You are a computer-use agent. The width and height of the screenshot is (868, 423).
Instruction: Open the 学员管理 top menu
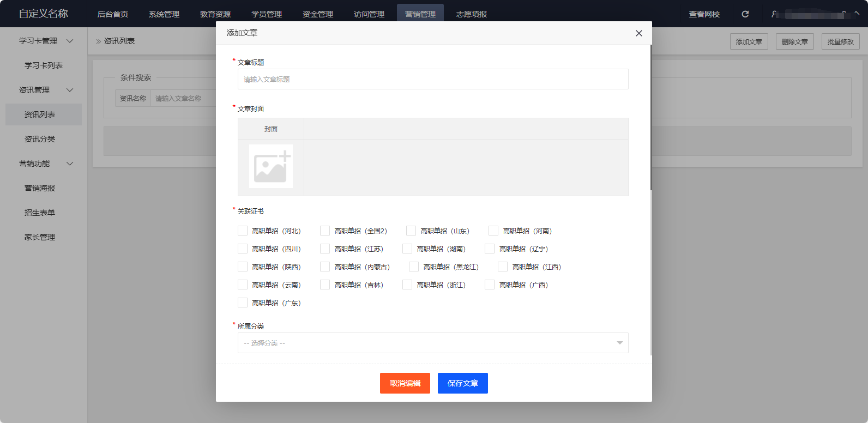tap(267, 14)
